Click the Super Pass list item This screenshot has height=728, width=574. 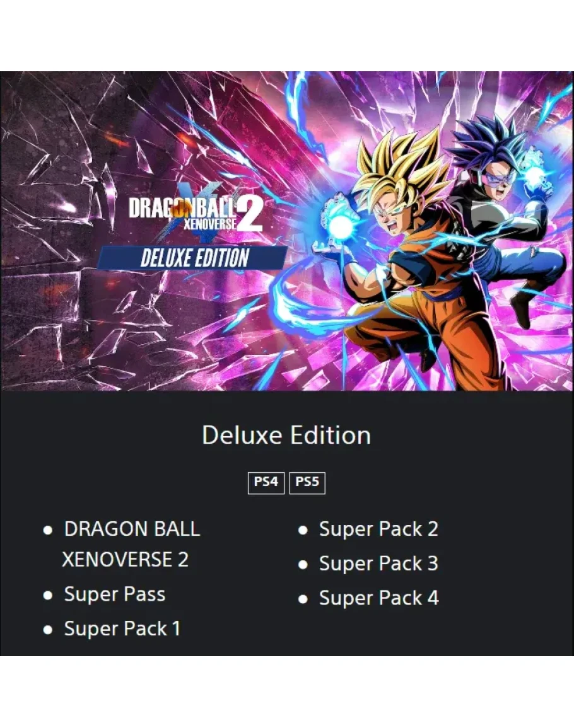(115, 594)
